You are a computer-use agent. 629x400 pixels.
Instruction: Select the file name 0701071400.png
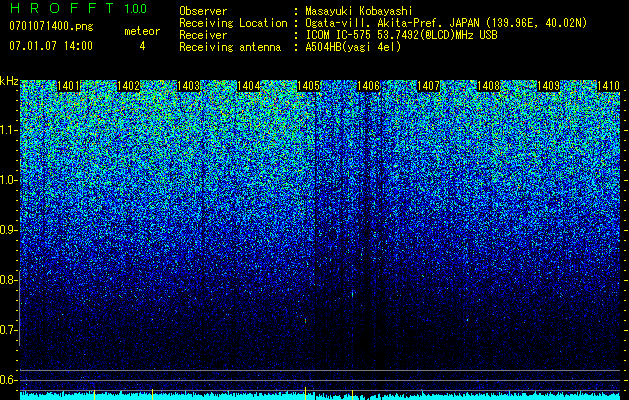51,26
